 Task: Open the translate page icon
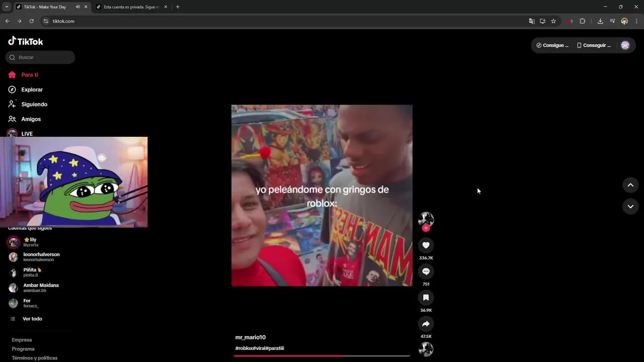pos(532,21)
